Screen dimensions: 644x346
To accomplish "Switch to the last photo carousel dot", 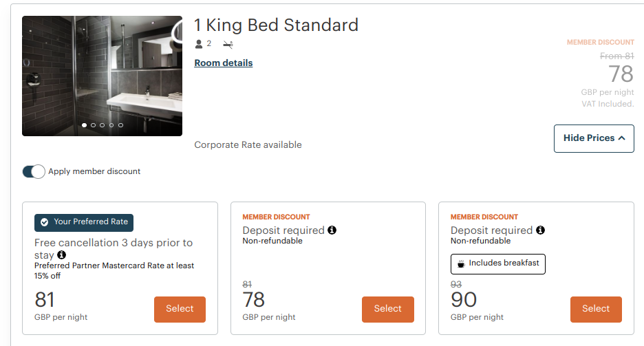I will coord(120,125).
